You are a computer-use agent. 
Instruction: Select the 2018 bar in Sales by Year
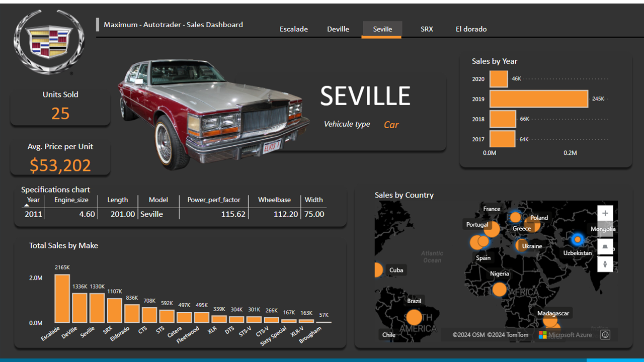coord(503,119)
